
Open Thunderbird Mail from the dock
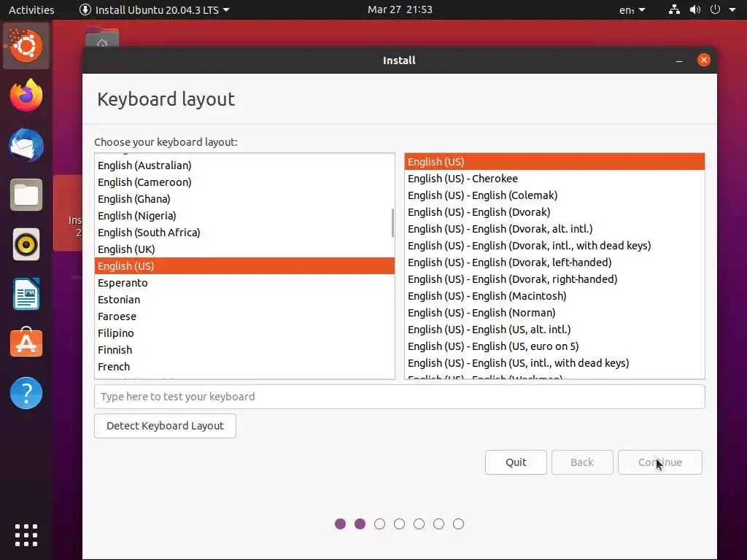point(26,145)
